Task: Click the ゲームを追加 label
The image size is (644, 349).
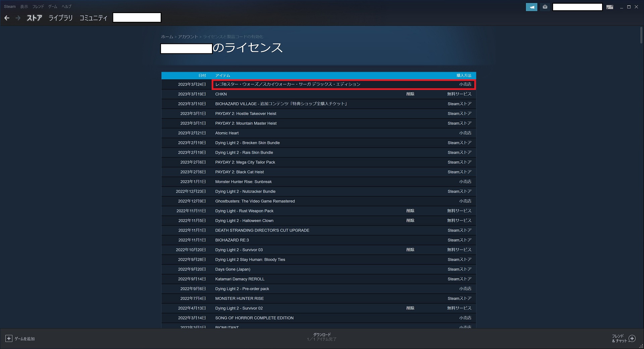Action: (x=25, y=339)
